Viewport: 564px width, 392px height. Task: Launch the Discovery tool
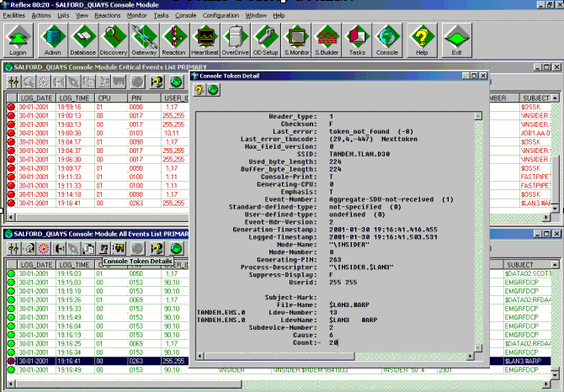(113, 40)
